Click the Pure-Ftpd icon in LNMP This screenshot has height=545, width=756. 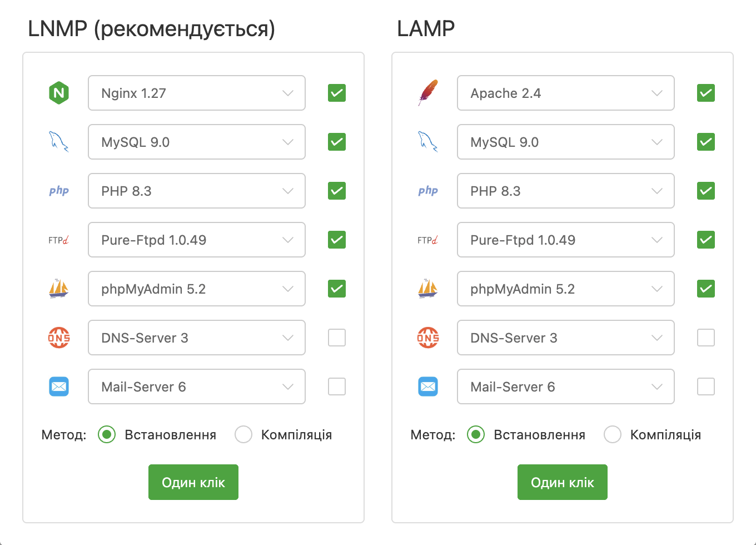[59, 240]
